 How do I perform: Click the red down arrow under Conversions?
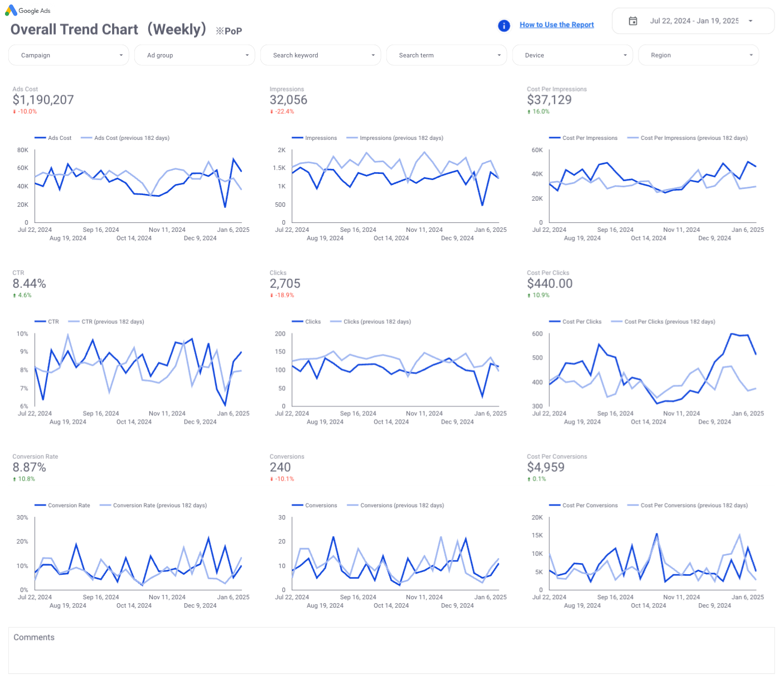[x=272, y=479]
